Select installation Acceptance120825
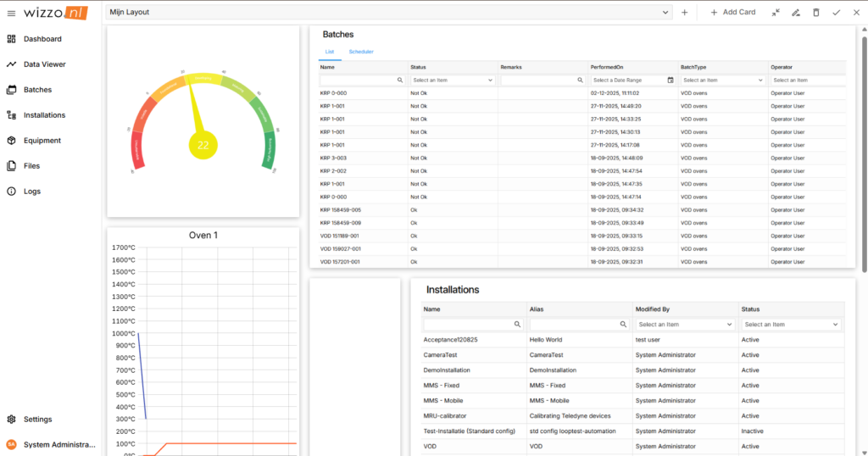Image resolution: width=868 pixels, height=456 pixels. pos(632,340)
